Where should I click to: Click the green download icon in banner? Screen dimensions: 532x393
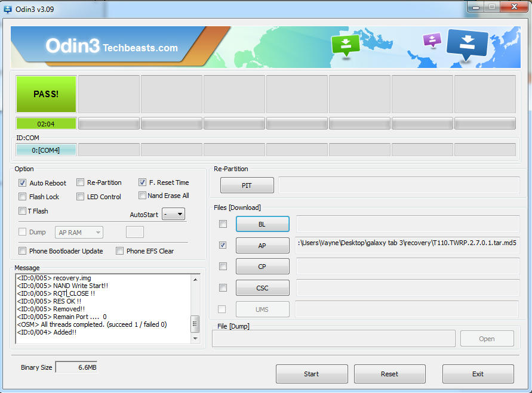[x=345, y=46]
